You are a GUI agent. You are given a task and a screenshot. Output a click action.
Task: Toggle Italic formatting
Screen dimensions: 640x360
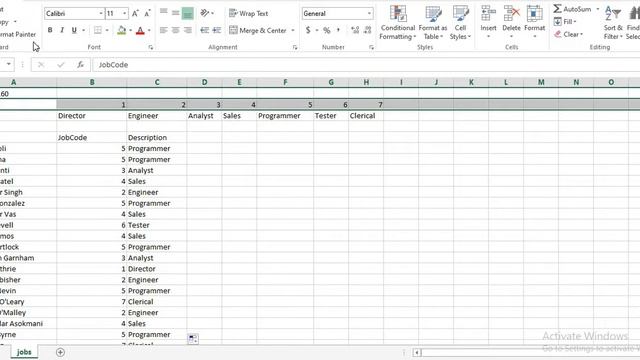[62, 30]
